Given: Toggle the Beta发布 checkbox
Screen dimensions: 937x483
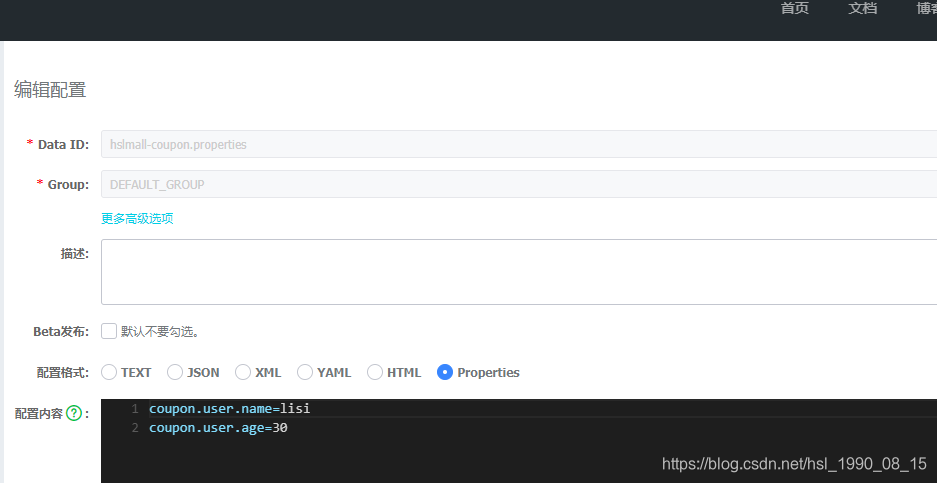Looking at the screenshot, I should [x=109, y=331].
